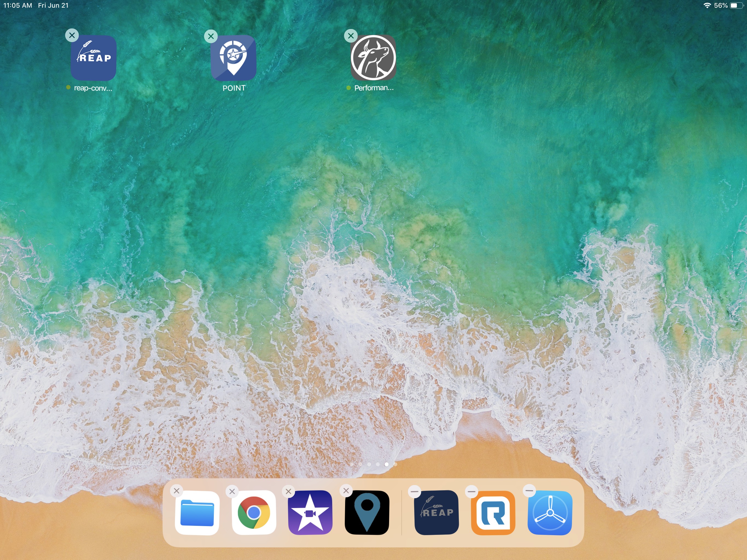Delete reap-conv app via X badge
Image resolution: width=747 pixels, height=560 pixels.
[x=72, y=35]
